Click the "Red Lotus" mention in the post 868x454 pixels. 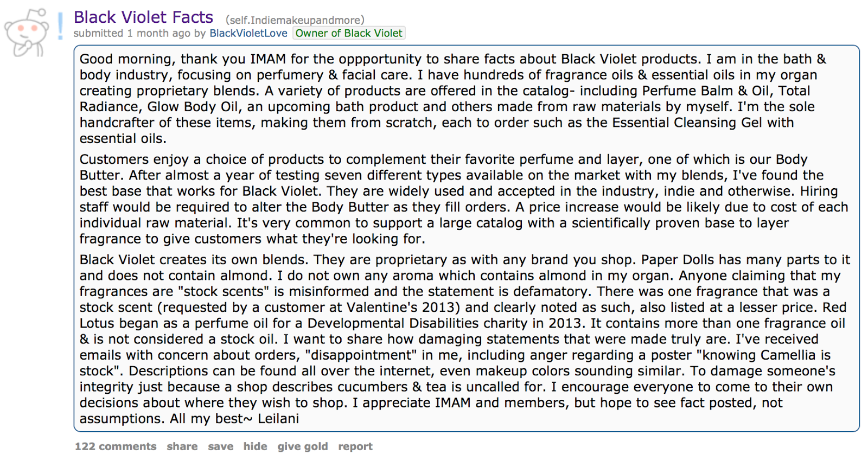pos(834,308)
